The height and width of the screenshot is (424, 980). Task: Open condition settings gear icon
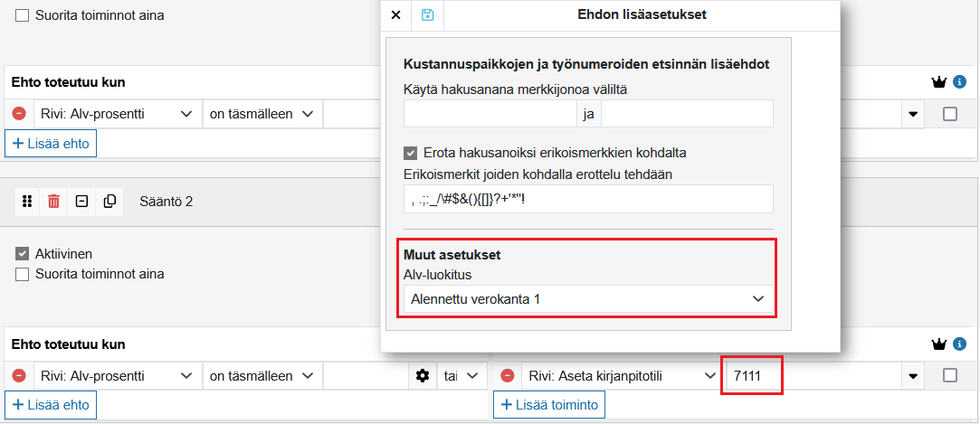(421, 376)
